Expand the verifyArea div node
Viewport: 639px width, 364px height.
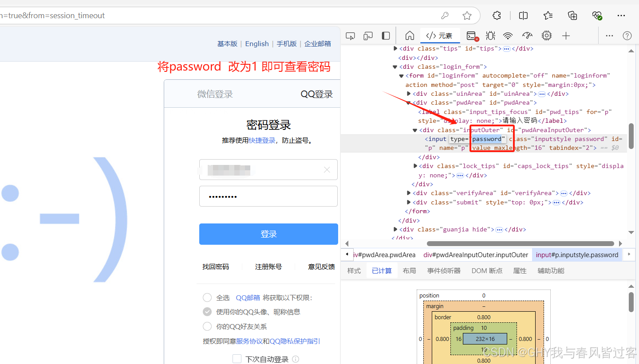point(409,193)
